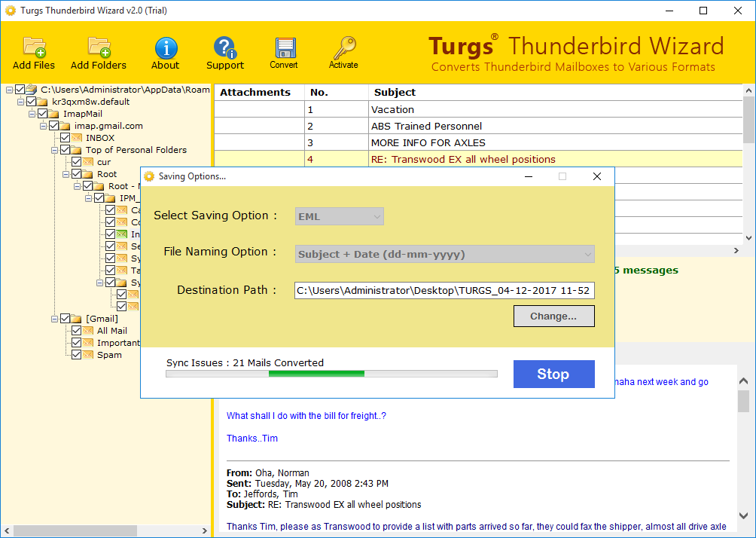The image size is (756, 538).
Task: Click the Important mailbox envelope icon
Action: click(x=87, y=343)
